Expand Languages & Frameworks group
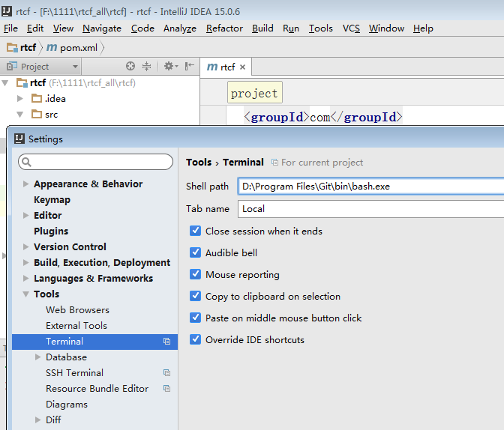The image size is (504, 430). coord(25,278)
